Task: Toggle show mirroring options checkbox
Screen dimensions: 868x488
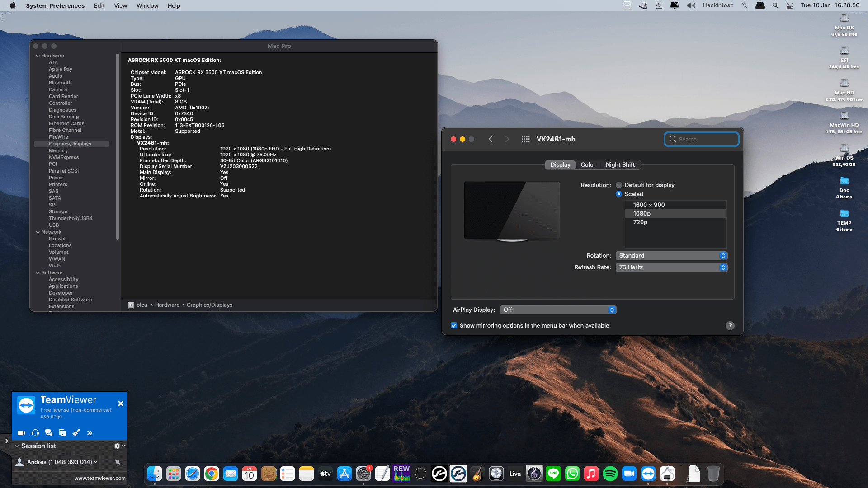Action: coord(454,325)
